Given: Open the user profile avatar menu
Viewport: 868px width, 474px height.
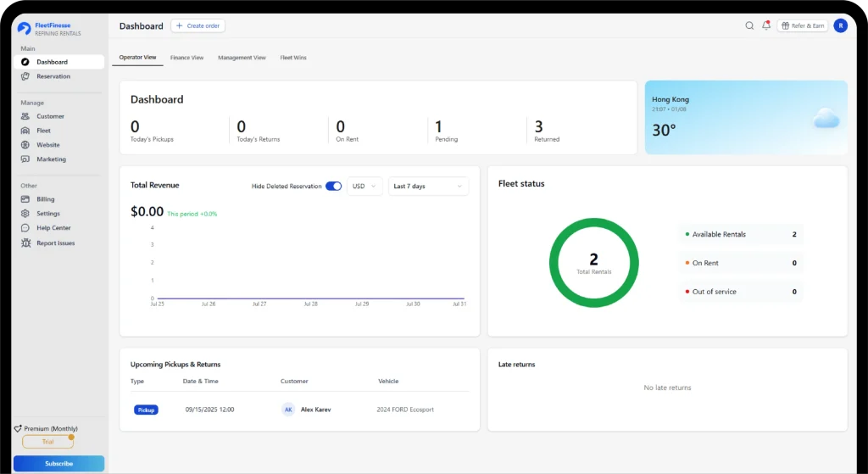Looking at the screenshot, I should pos(840,25).
